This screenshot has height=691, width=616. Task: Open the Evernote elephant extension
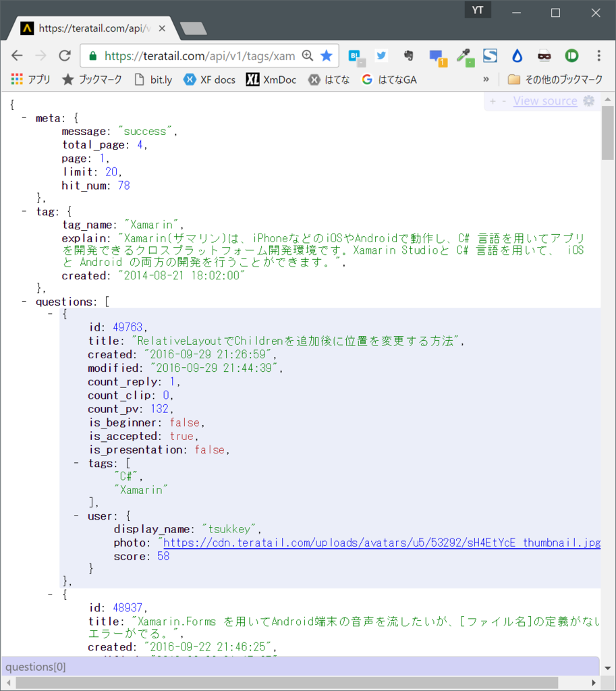408,55
